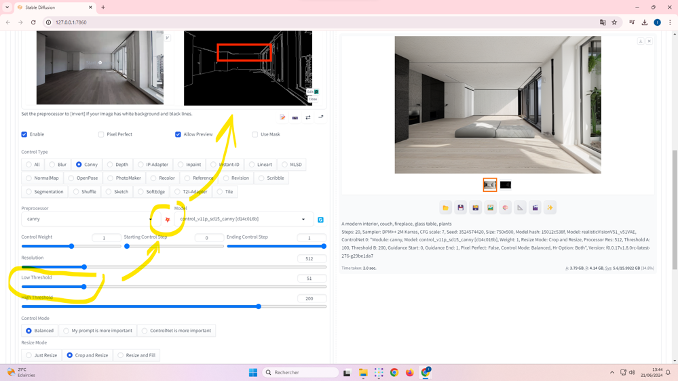679x381 pixels.
Task: Click the sparkle hires upscale icon
Action: tap(550, 208)
